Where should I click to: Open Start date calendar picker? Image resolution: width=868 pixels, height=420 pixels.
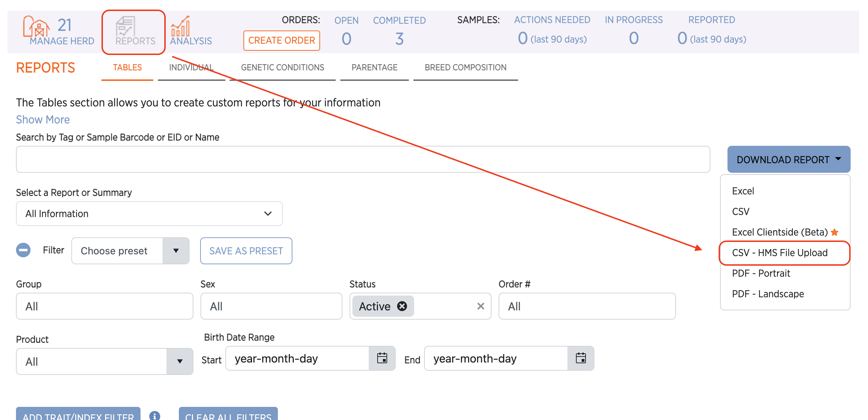pyautogui.click(x=382, y=358)
